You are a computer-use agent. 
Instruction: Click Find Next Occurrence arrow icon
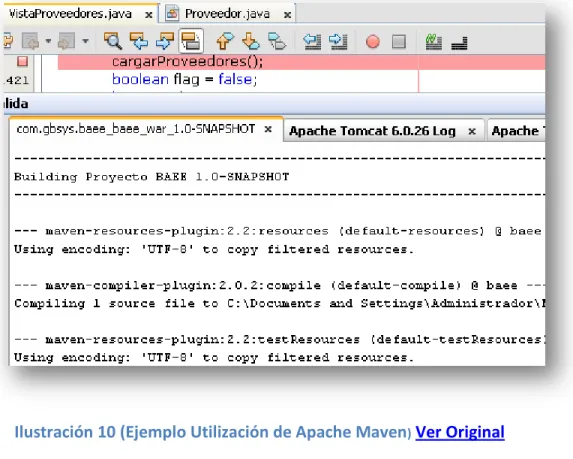click(x=165, y=41)
